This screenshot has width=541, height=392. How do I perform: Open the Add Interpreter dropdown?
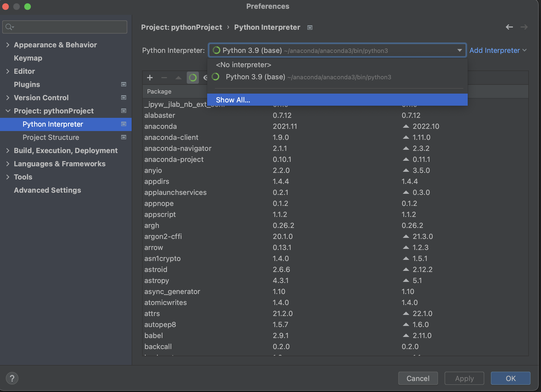[x=498, y=50]
